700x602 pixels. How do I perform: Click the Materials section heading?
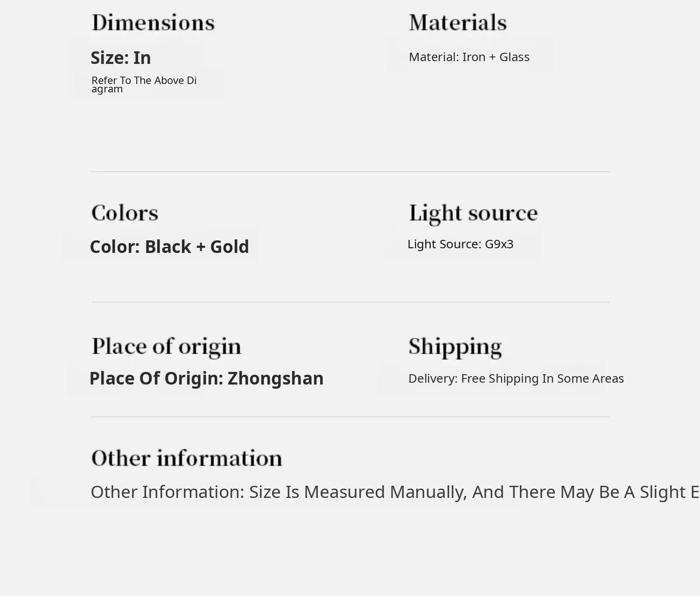[458, 23]
